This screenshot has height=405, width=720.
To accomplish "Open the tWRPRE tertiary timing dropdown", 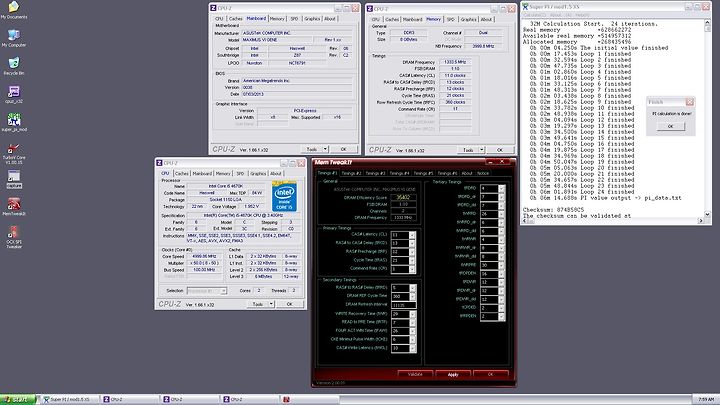I will (501, 265).
